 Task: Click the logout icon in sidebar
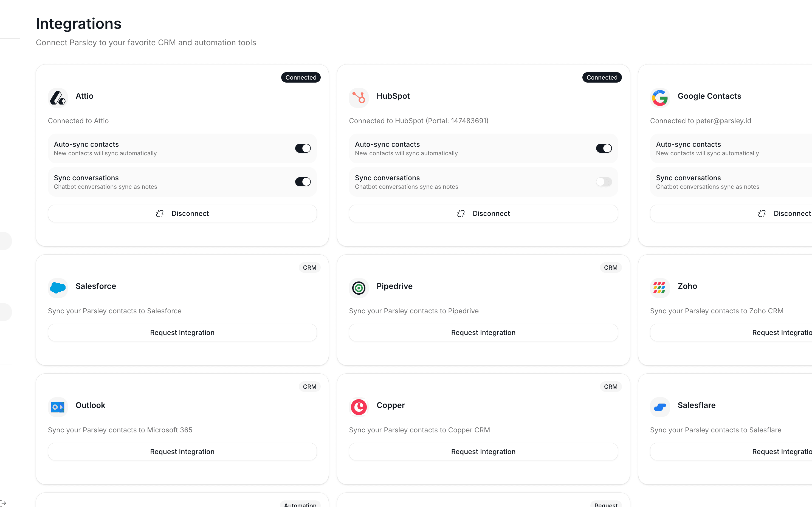pyautogui.click(x=3, y=503)
